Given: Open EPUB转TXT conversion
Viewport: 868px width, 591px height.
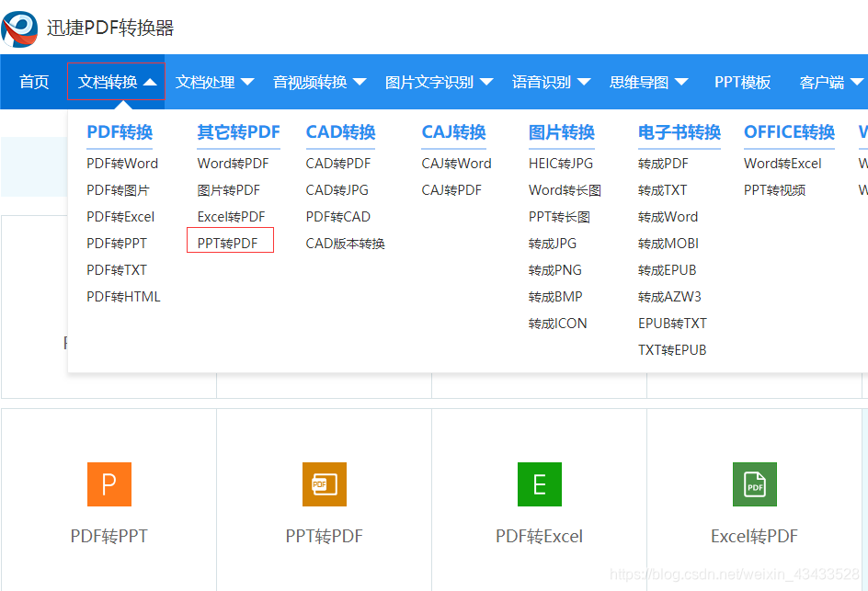Looking at the screenshot, I should 672,324.
